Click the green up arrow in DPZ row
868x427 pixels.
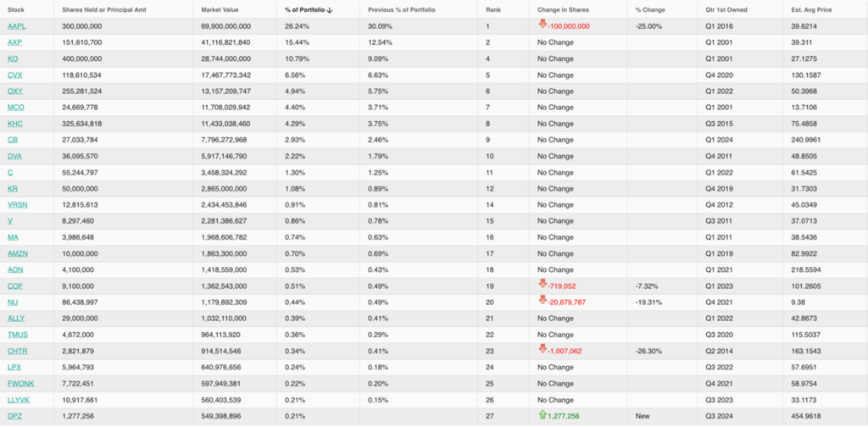(542, 415)
